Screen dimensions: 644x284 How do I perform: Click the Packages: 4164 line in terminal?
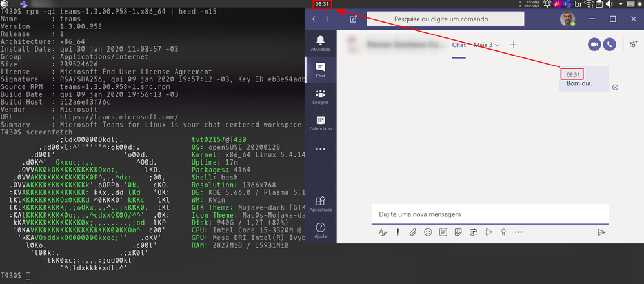(221, 170)
